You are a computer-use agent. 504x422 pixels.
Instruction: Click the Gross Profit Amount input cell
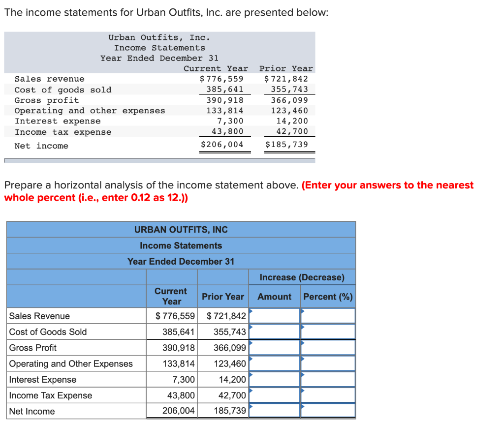coord(275,348)
